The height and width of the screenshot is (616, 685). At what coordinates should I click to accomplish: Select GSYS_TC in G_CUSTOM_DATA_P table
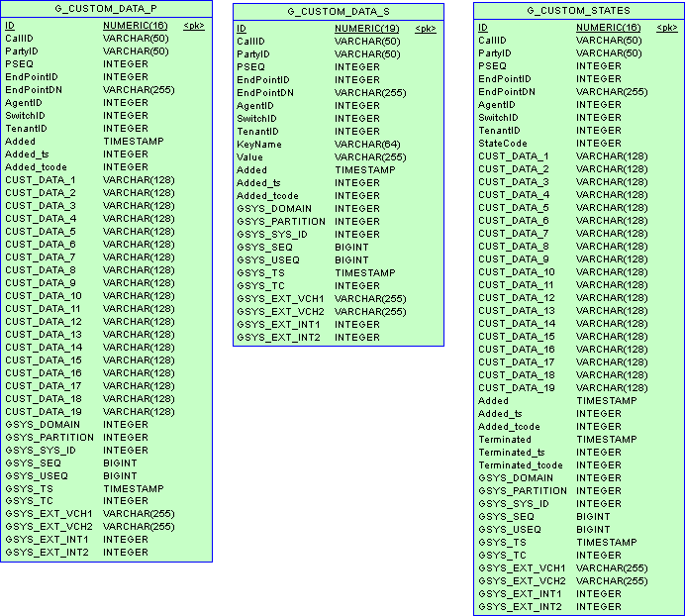[30, 501]
